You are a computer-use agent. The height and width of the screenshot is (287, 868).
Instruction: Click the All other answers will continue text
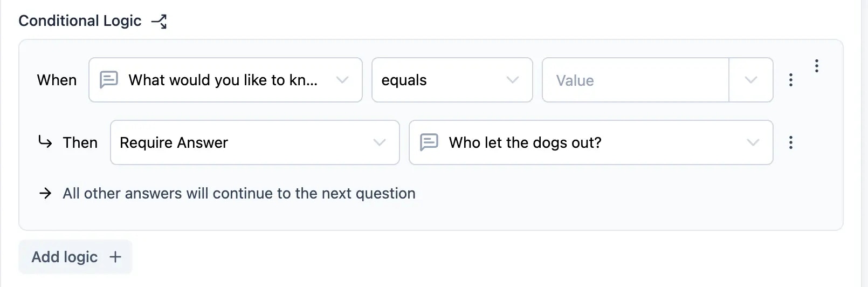click(x=239, y=193)
